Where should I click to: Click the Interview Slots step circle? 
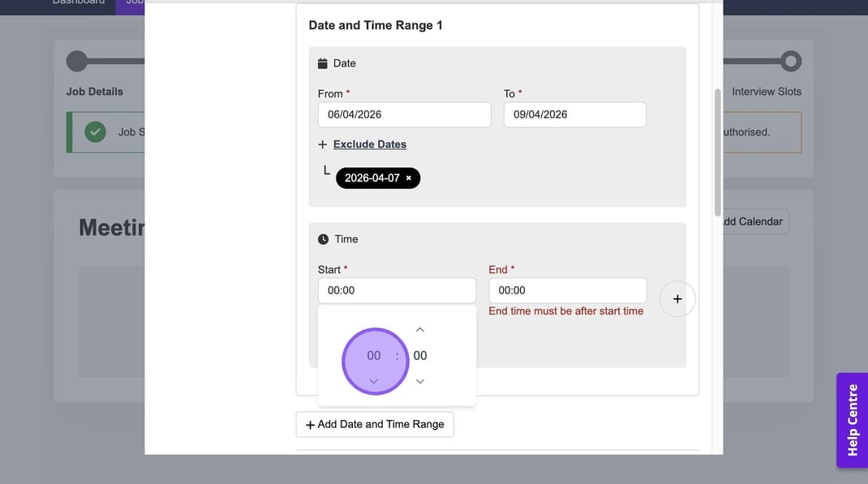(790, 62)
